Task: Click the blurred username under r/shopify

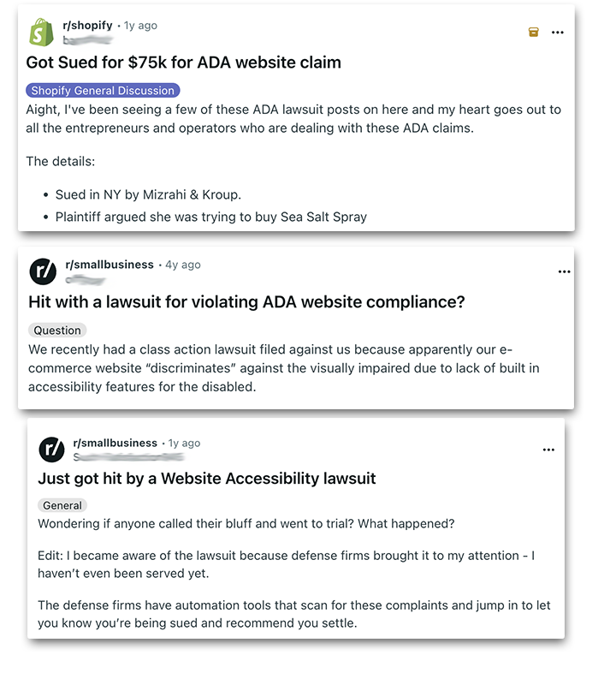Action: (94, 39)
